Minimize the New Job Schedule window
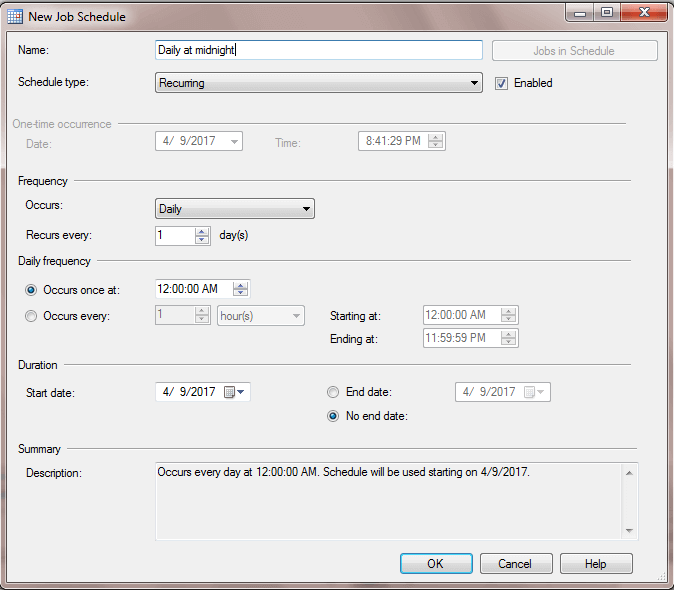This screenshot has height=590, width=674. coord(580,12)
